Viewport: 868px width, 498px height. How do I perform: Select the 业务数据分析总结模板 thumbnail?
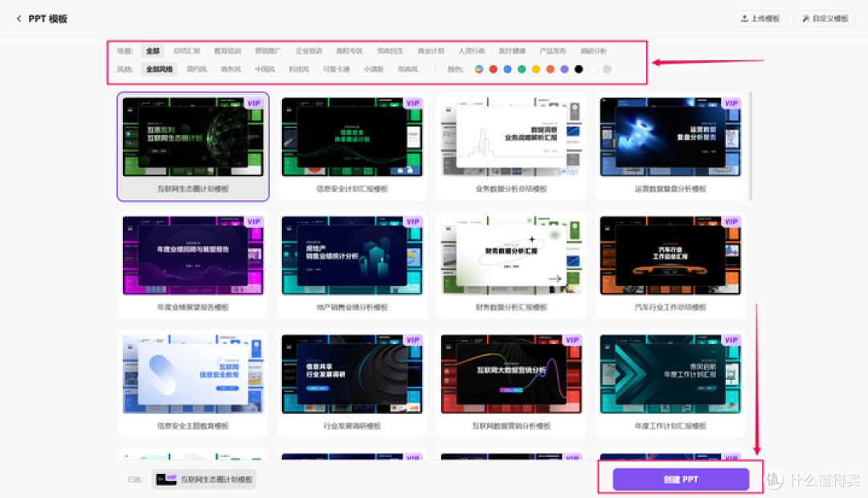pyautogui.click(x=511, y=137)
